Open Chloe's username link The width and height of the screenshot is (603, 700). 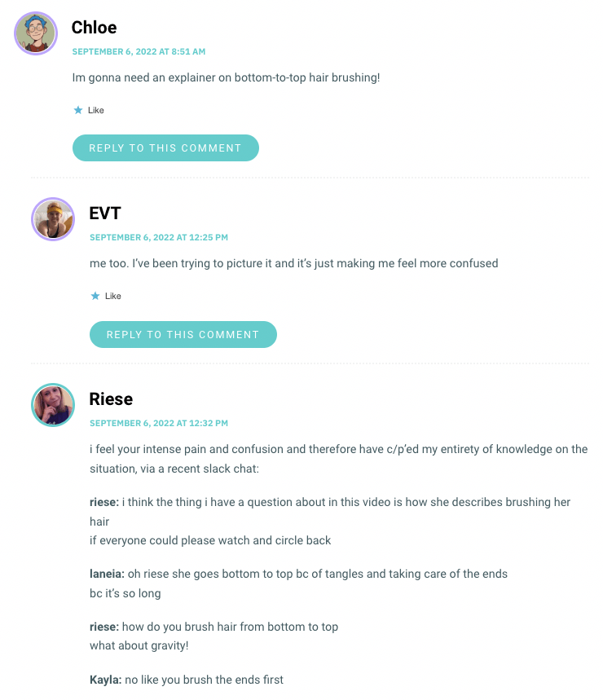tap(95, 28)
